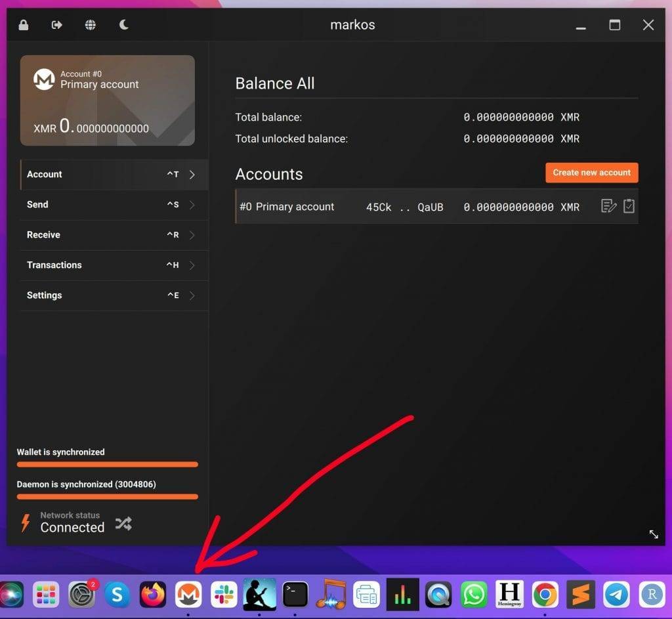The width and height of the screenshot is (672, 619).
Task: Click the Wallet is synchronized progress bar
Action: click(108, 464)
